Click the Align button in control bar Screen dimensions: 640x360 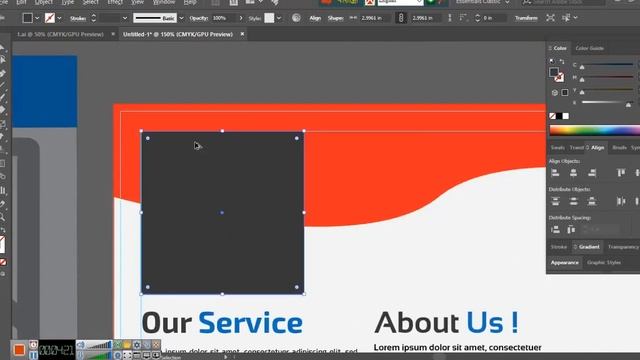point(315,18)
